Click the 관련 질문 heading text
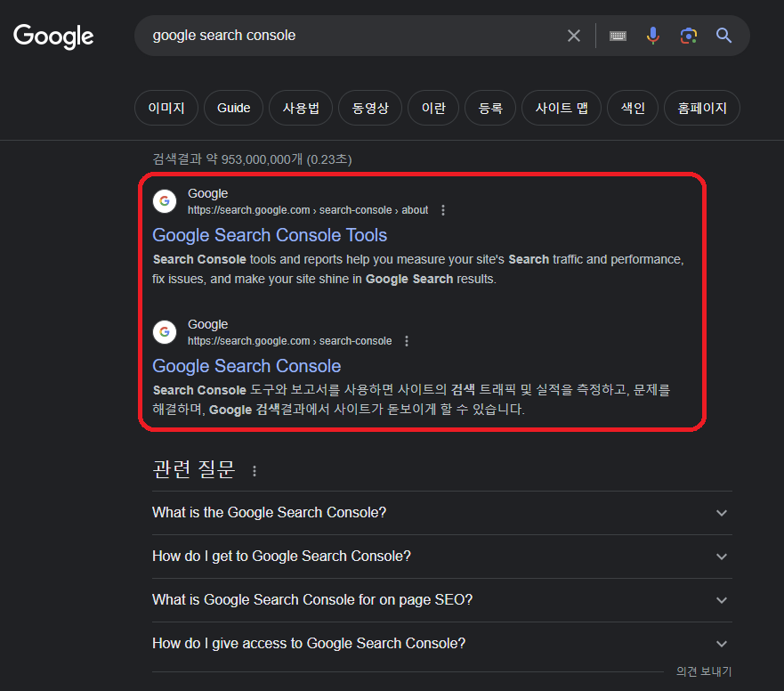Screen dimensions: 784x691 [x=193, y=469]
